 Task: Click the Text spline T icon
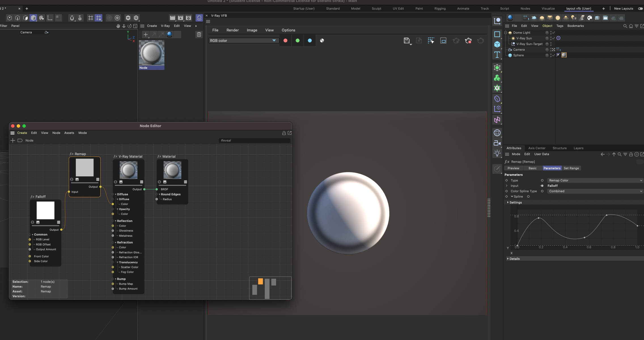click(x=497, y=55)
